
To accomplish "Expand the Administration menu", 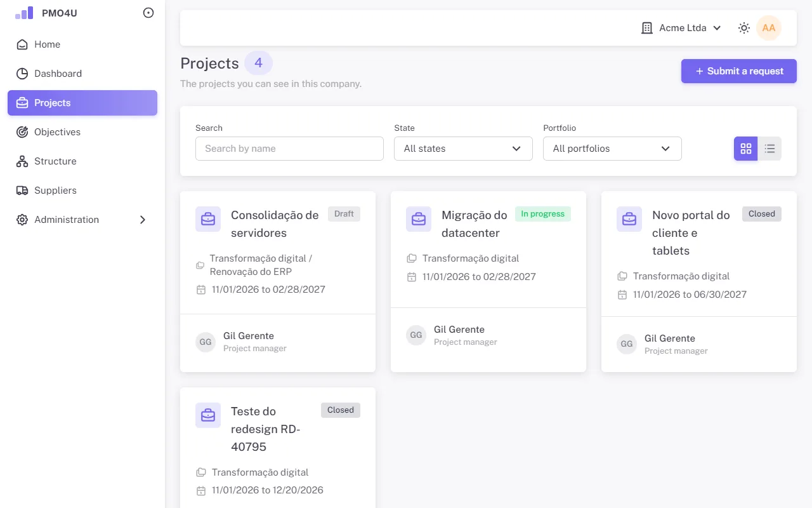I will click(82, 220).
